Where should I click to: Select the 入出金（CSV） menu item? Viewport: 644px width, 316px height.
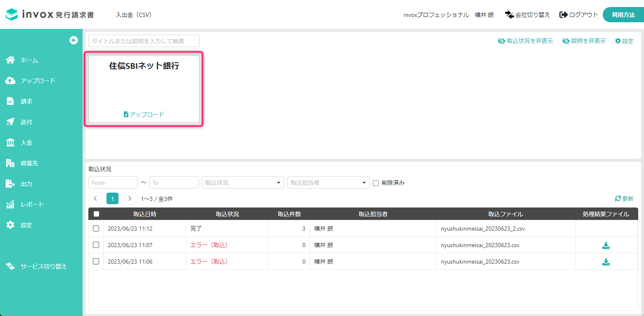coord(134,14)
